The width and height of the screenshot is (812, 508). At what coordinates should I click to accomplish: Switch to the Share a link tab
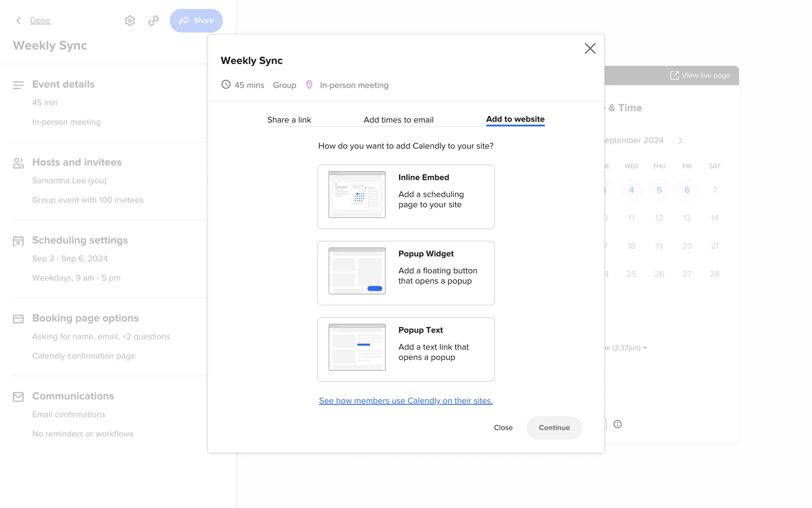coord(289,120)
